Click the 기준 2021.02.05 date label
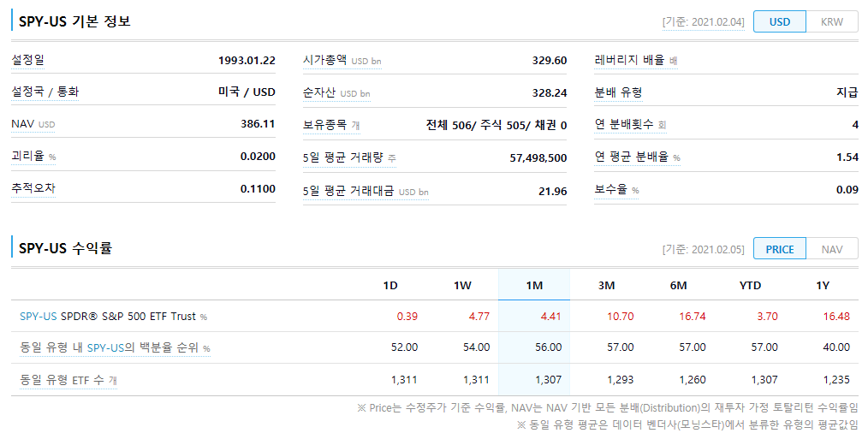 pos(703,250)
